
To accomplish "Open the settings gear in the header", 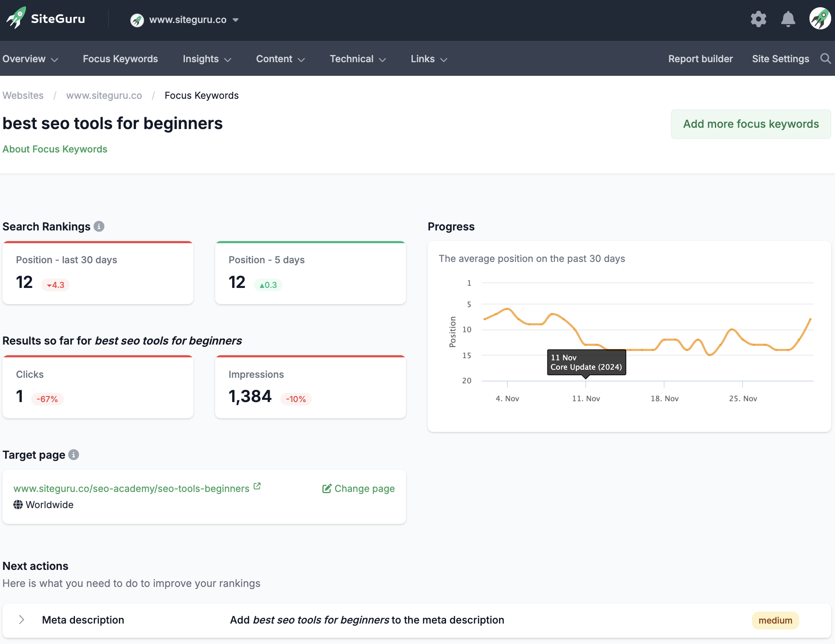I will click(x=758, y=19).
